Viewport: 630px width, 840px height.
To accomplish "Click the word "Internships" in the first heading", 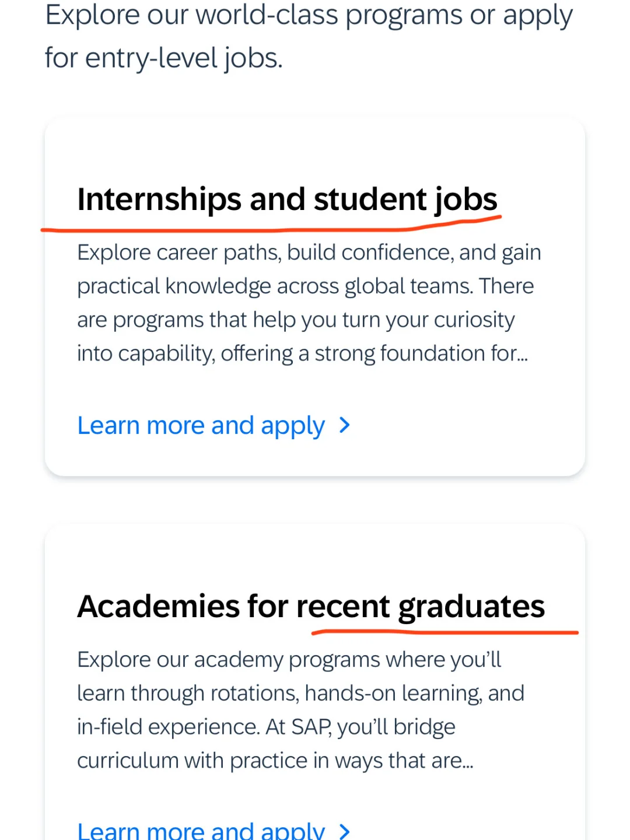I will tap(159, 199).
